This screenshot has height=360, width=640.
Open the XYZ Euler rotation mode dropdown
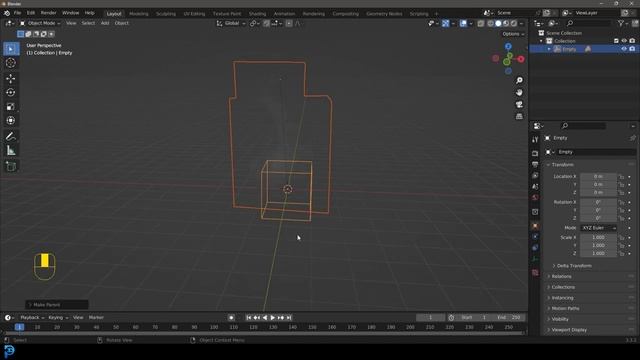(598, 228)
